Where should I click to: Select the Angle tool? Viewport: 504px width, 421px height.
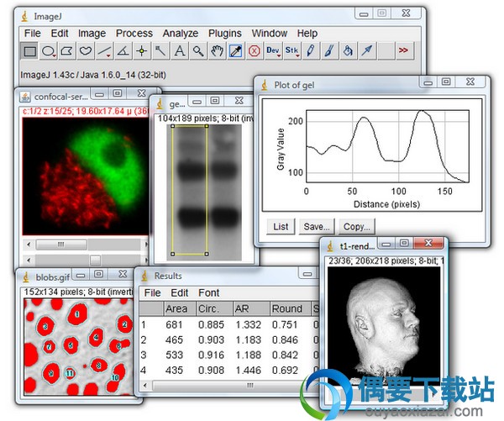point(123,50)
